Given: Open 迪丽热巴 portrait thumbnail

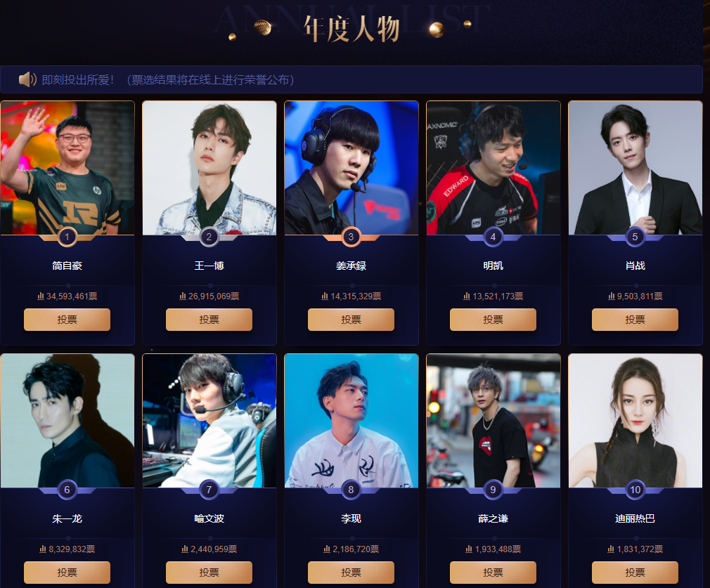Looking at the screenshot, I should point(635,421).
